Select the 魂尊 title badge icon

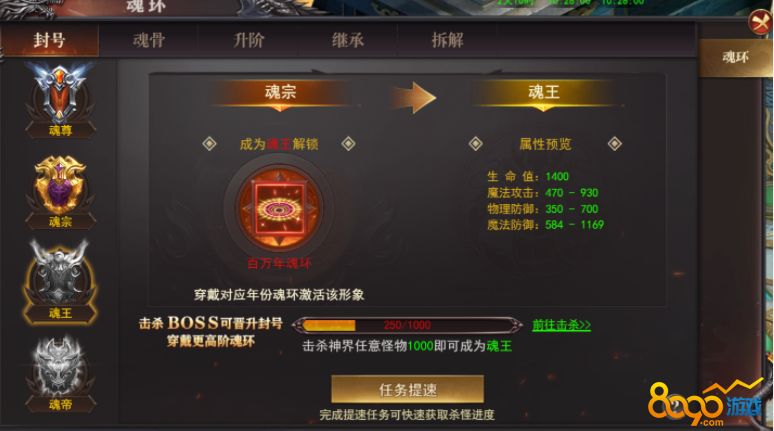[60, 99]
